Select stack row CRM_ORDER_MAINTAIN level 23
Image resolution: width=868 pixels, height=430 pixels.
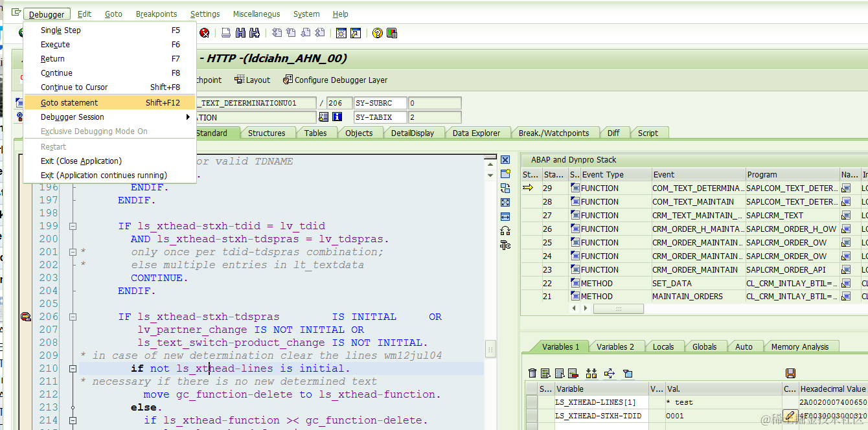pyautogui.click(x=694, y=269)
